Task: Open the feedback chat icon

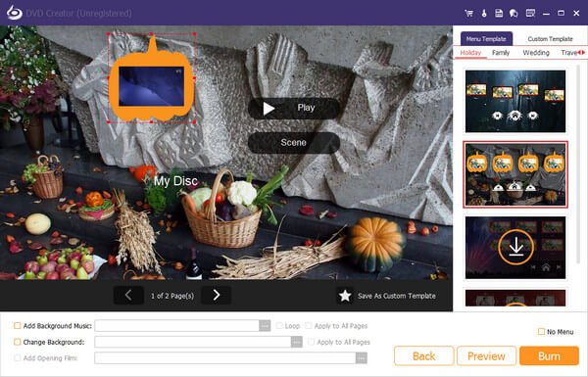Action: (514, 14)
